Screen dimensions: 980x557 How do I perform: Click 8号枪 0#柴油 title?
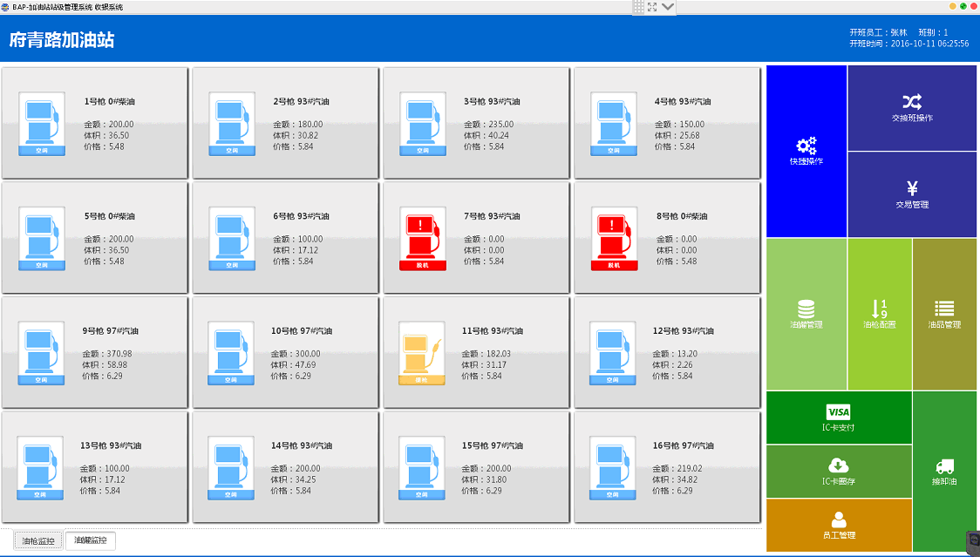[x=682, y=216]
